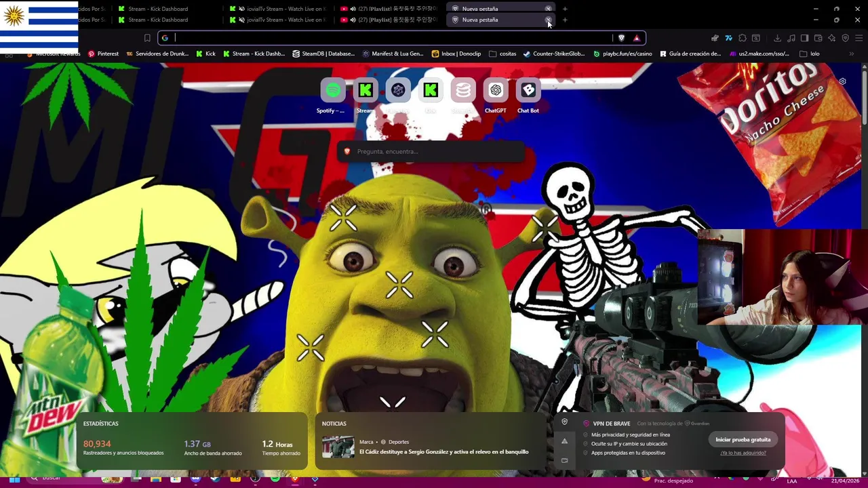Screen dimensions: 868x488
Task: Open the Brave Rewards triangle icon
Action: 637,38
